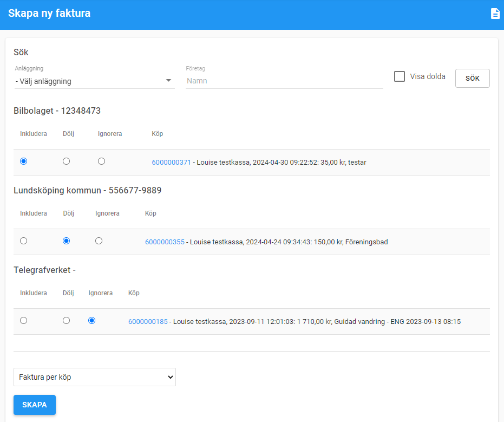Click the Företag Namn input field

284,81
